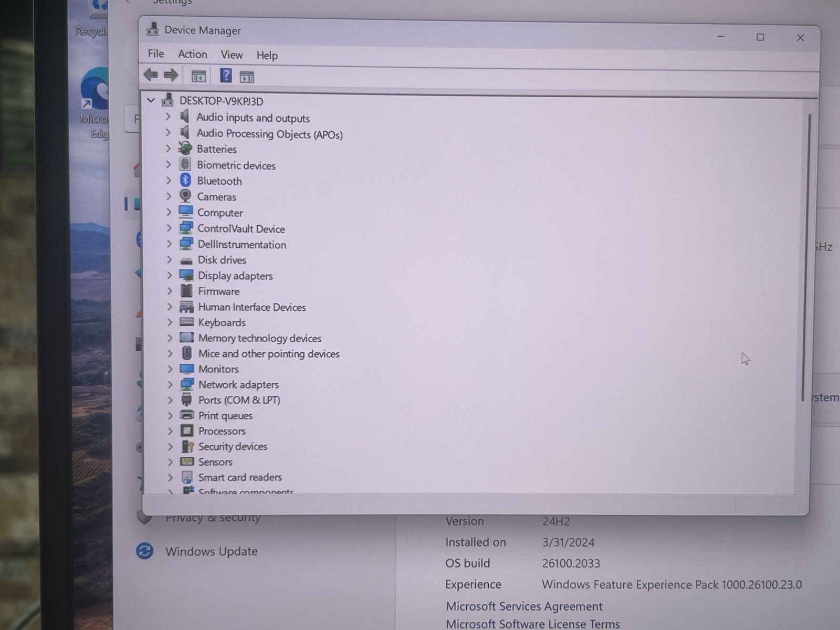Select the Processors icon

[x=187, y=430]
